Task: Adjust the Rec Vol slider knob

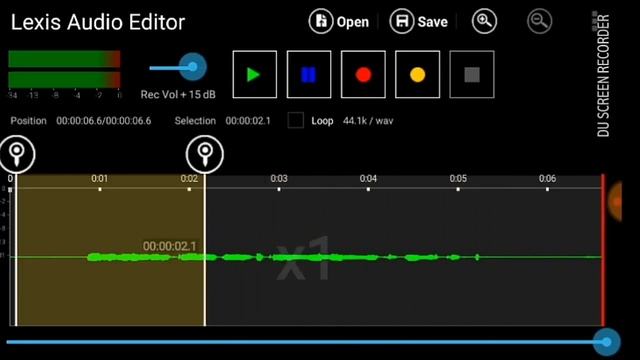Action: click(193, 67)
